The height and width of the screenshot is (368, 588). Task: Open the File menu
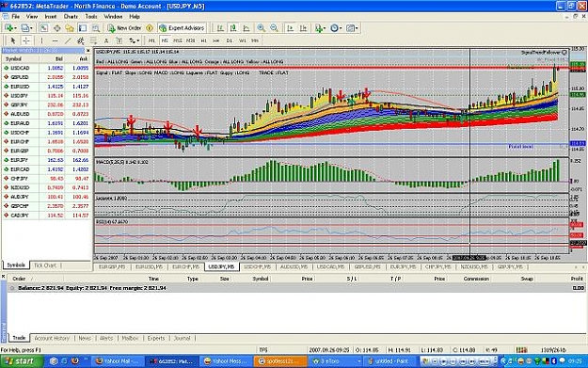tap(16, 17)
